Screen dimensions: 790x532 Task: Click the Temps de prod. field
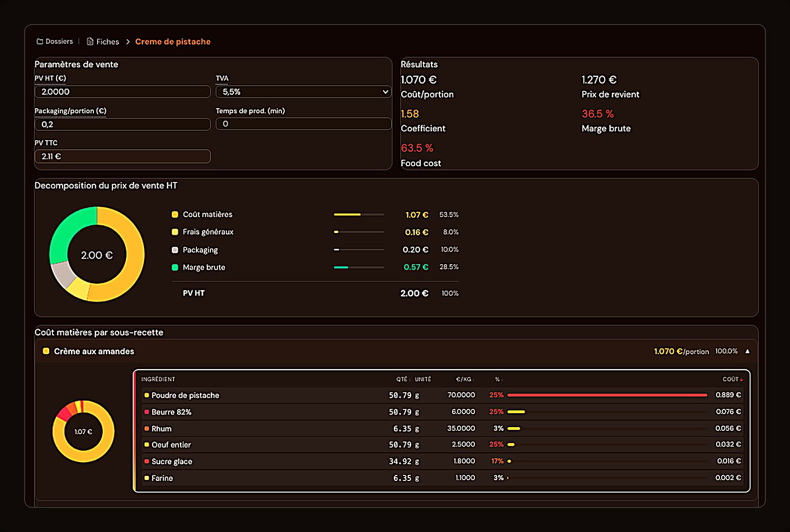click(x=304, y=123)
